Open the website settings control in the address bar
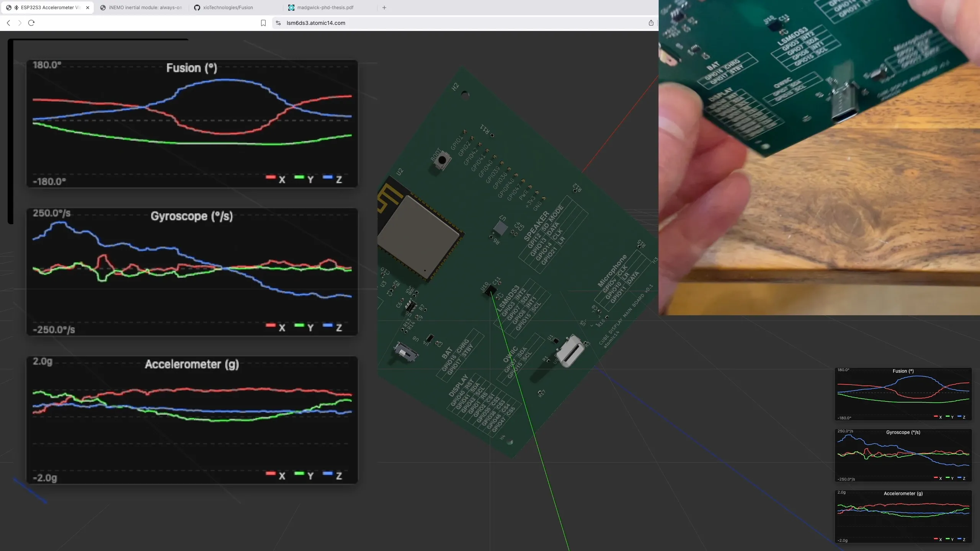The height and width of the screenshot is (551, 980). click(278, 23)
